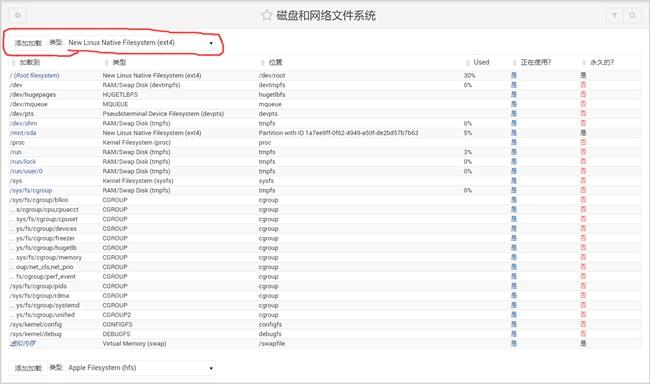
Task: Select the /dev/mqueue mount point text
Action: pyautogui.click(x=29, y=104)
